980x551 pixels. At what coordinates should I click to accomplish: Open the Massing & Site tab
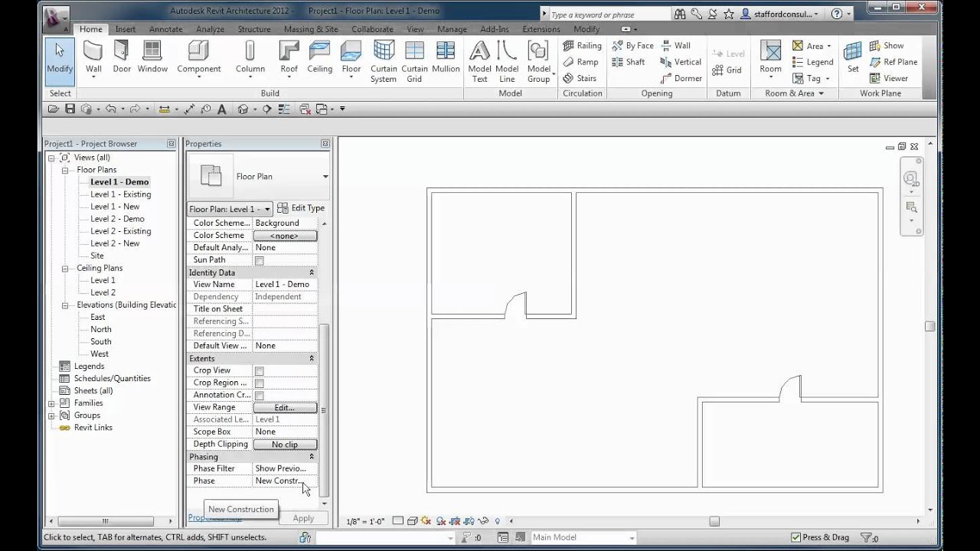pos(311,29)
